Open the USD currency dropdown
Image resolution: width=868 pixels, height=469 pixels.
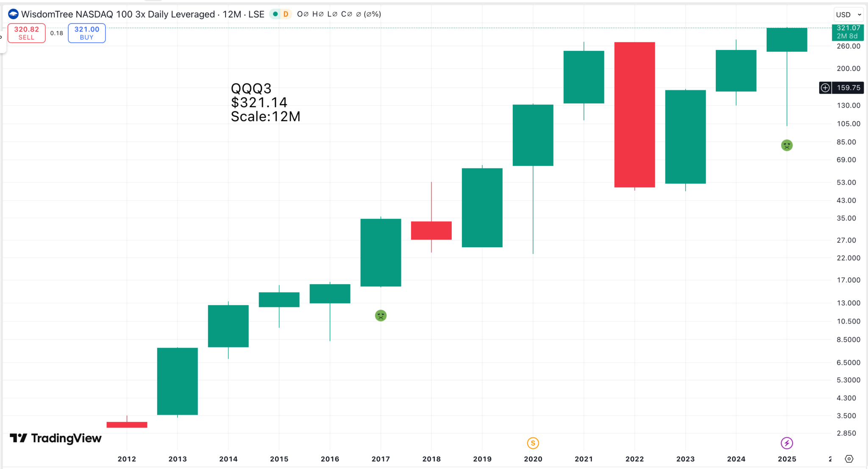coord(849,14)
